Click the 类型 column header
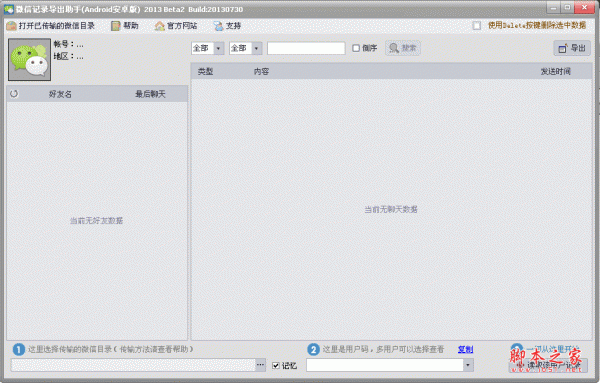 [x=205, y=71]
